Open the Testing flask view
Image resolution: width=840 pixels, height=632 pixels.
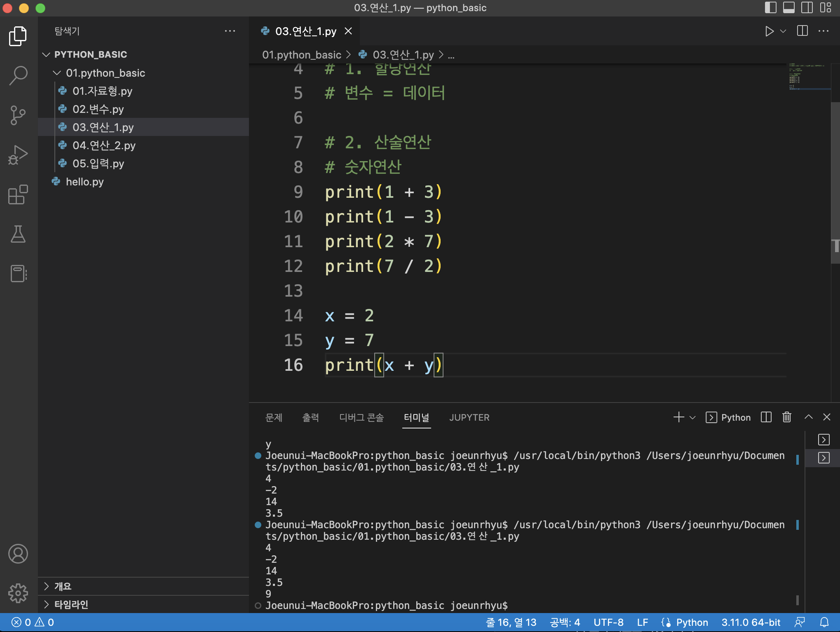pos(18,234)
